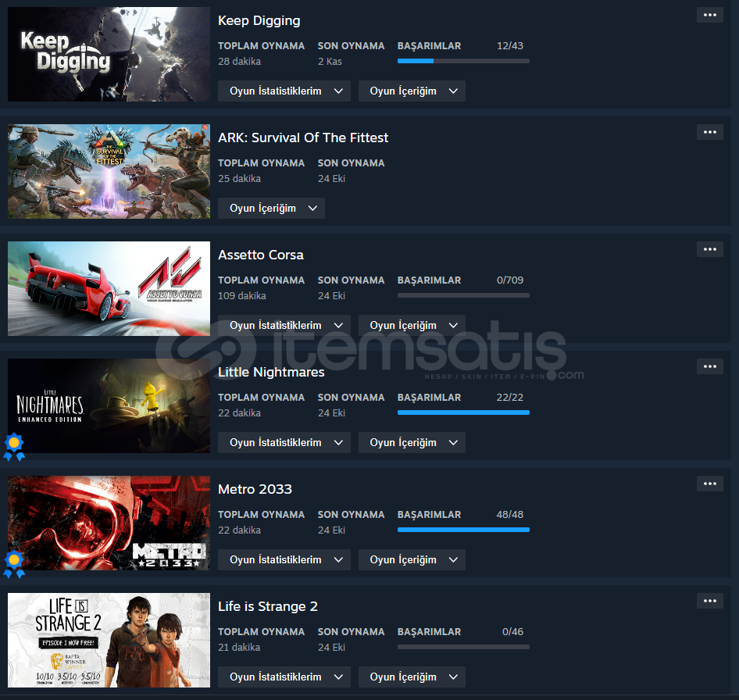Open three-dot menu for Little Nightmares

710,366
